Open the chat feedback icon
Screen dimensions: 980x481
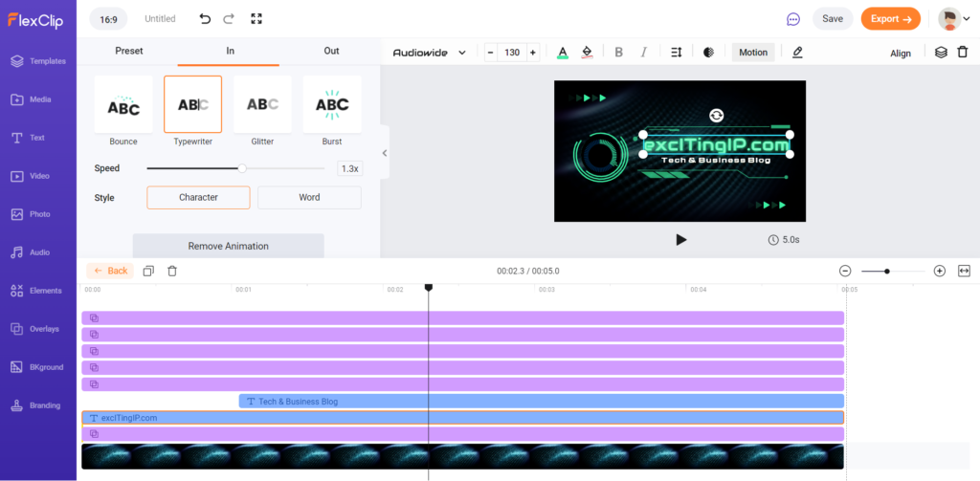point(793,19)
